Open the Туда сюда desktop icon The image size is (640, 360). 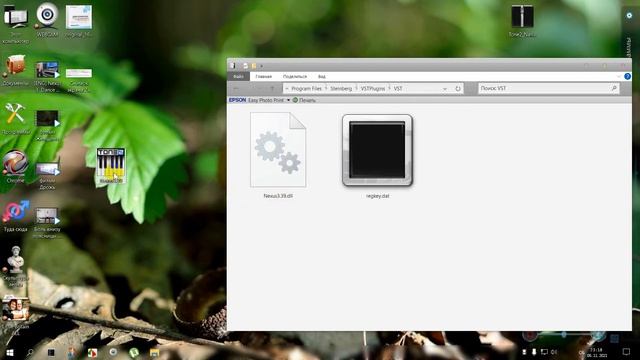16,216
